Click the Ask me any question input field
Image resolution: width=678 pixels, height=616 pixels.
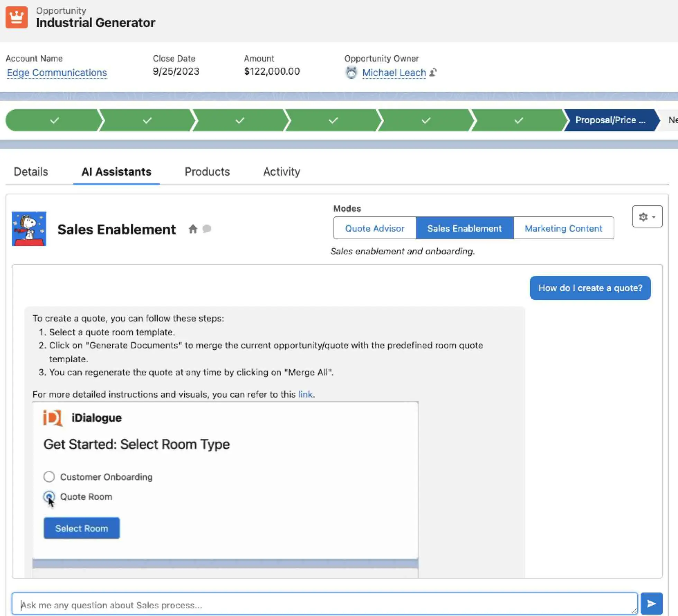pyautogui.click(x=324, y=604)
